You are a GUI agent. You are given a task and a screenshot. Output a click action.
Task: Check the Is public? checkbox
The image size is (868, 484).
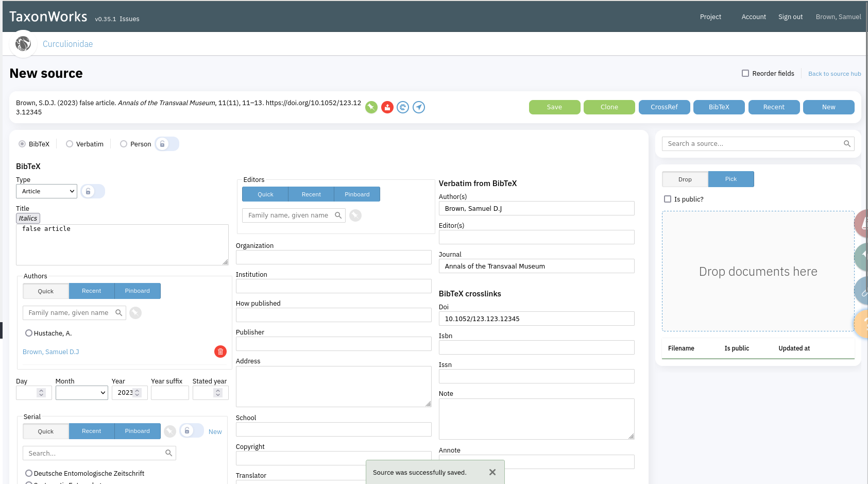pos(668,199)
